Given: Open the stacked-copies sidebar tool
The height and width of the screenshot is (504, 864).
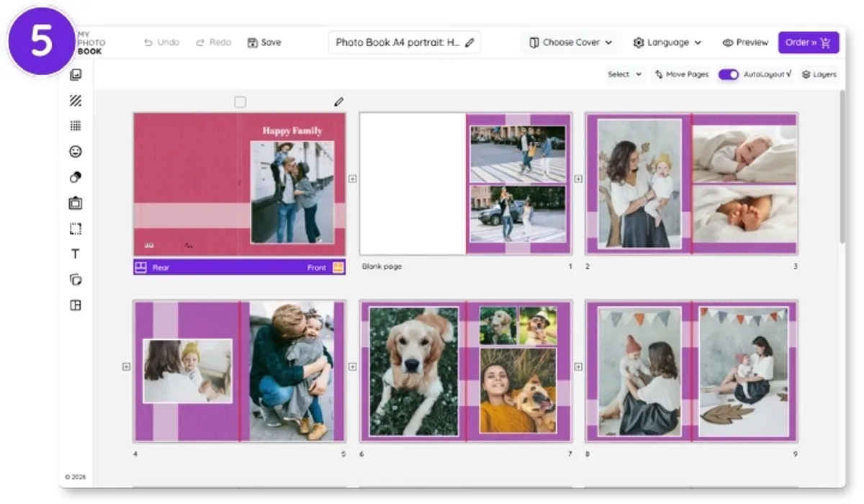Looking at the screenshot, I should pyautogui.click(x=76, y=279).
